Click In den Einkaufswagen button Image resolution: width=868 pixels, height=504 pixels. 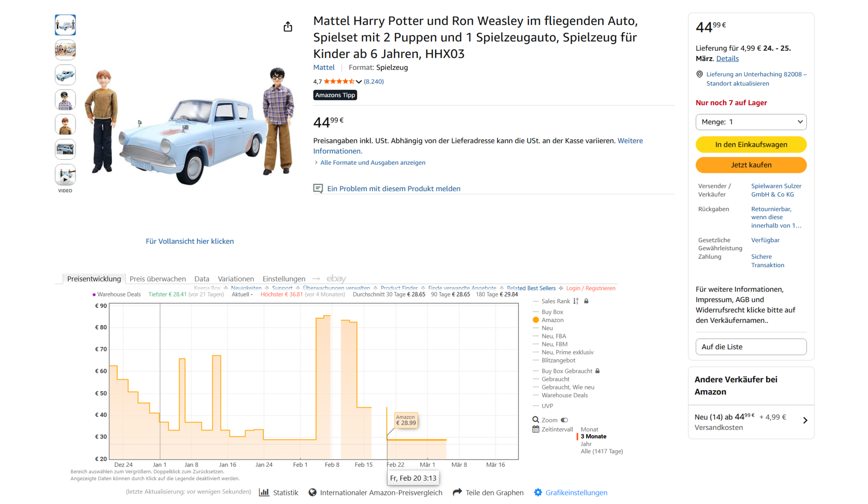[x=751, y=144]
